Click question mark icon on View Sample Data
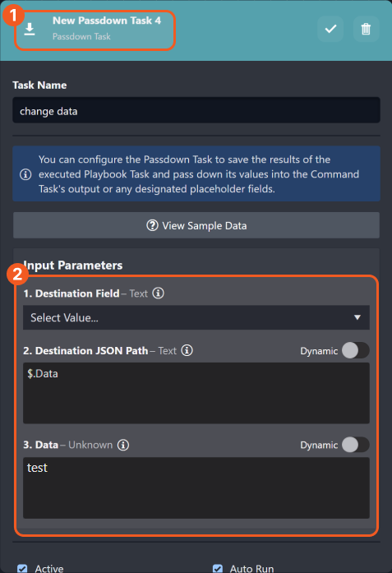The width and height of the screenshot is (392, 573). 152,225
